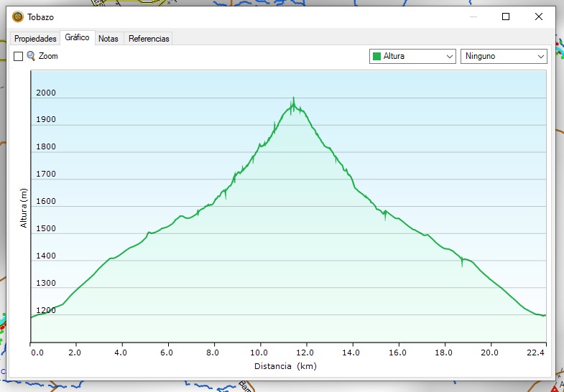Viewport: 564px width, 392px height.
Task: Go to the Referencias tab
Action: coord(149,39)
